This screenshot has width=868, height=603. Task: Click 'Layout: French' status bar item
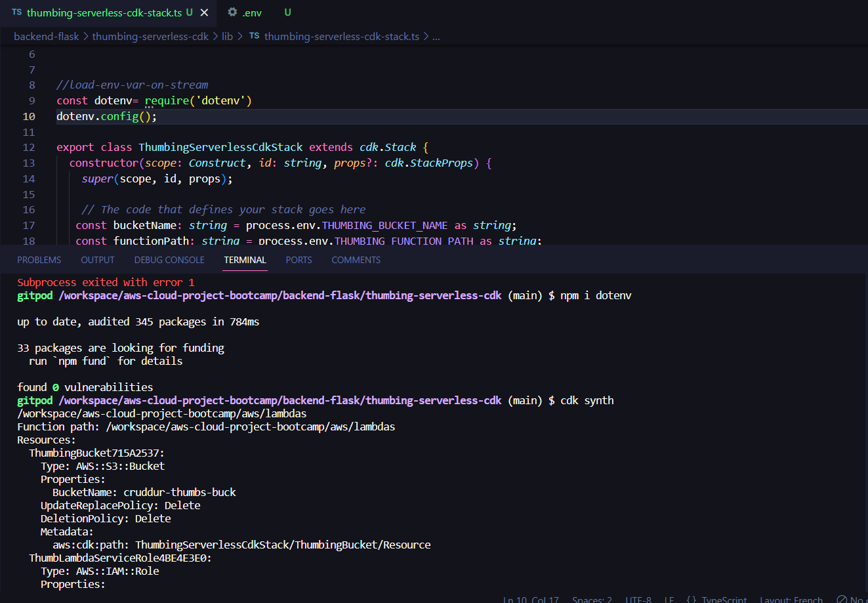791,600
